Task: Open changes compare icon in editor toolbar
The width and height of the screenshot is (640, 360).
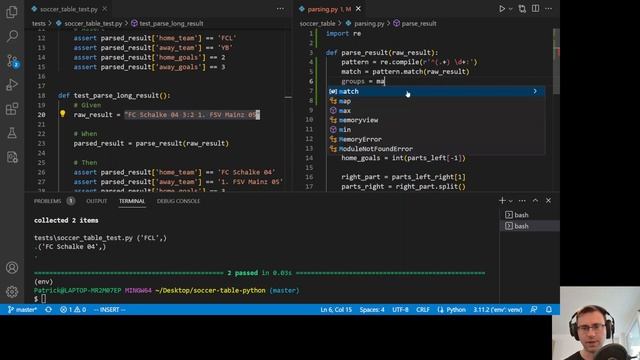Action: pyautogui.click(x=522, y=9)
